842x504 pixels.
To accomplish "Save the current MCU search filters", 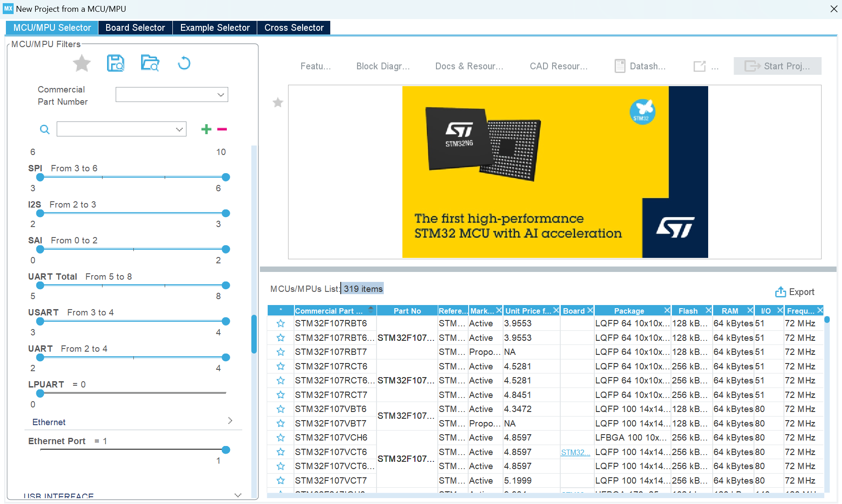I will click(x=116, y=63).
